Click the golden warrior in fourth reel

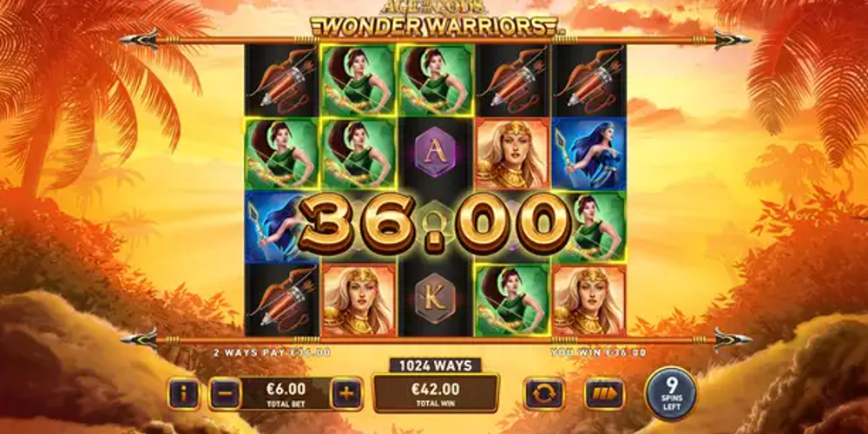tap(512, 154)
